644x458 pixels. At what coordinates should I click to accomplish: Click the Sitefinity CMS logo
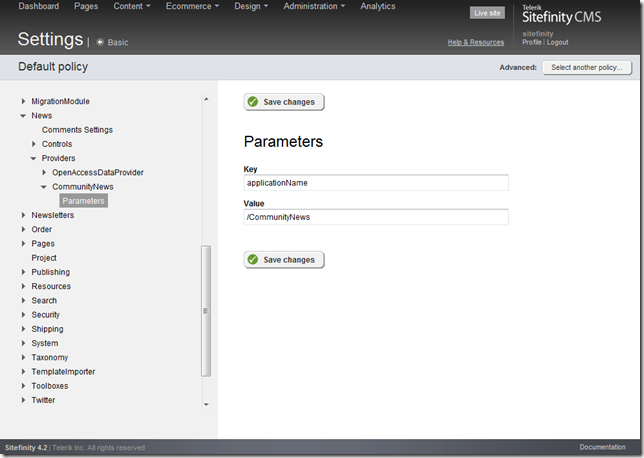[561, 14]
